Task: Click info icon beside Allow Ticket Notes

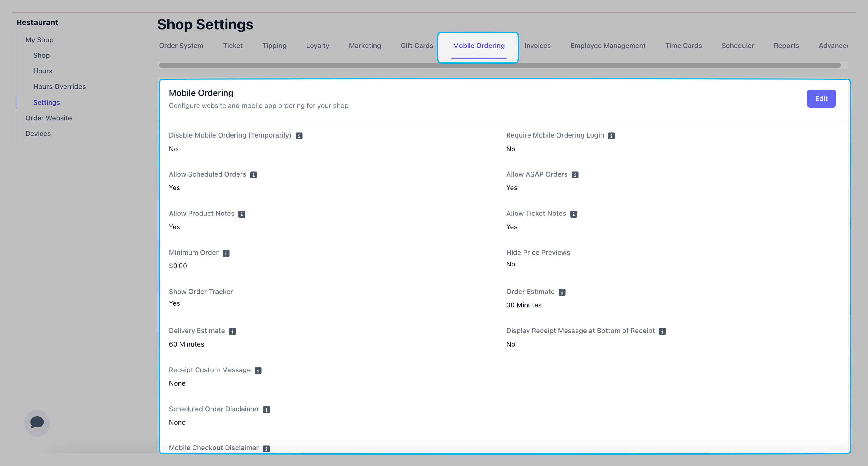Action: (x=573, y=214)
